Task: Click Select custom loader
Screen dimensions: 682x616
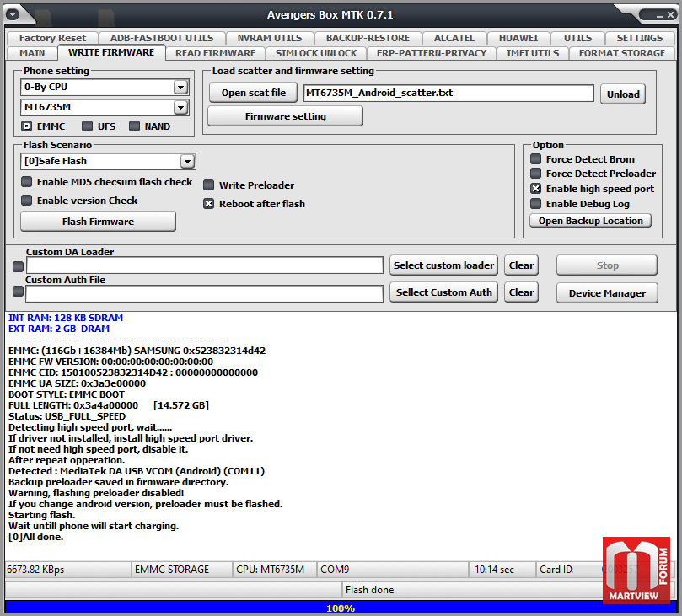Action: coord(443,265)
